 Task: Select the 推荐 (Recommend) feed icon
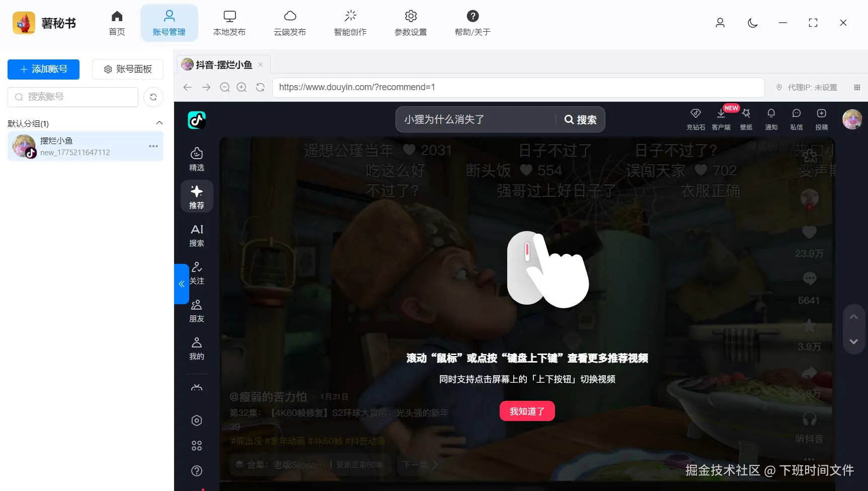coord(197,196)
